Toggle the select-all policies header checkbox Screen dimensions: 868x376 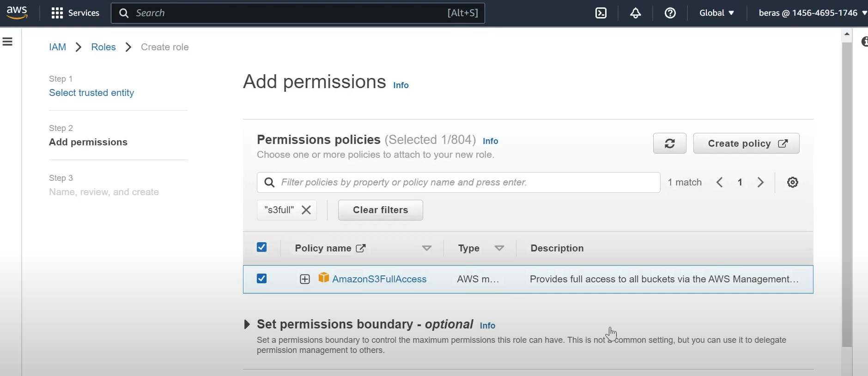tap(262, 248)
